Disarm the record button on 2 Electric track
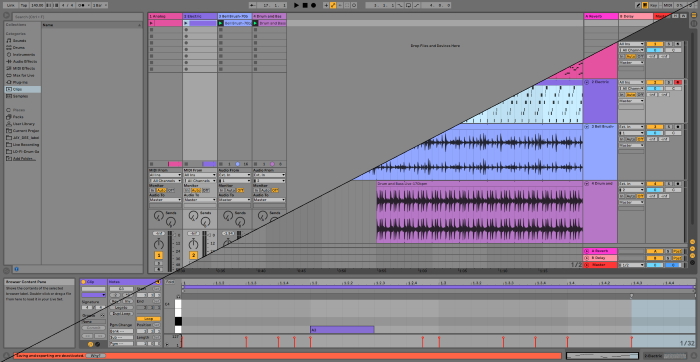 (678, 83)
